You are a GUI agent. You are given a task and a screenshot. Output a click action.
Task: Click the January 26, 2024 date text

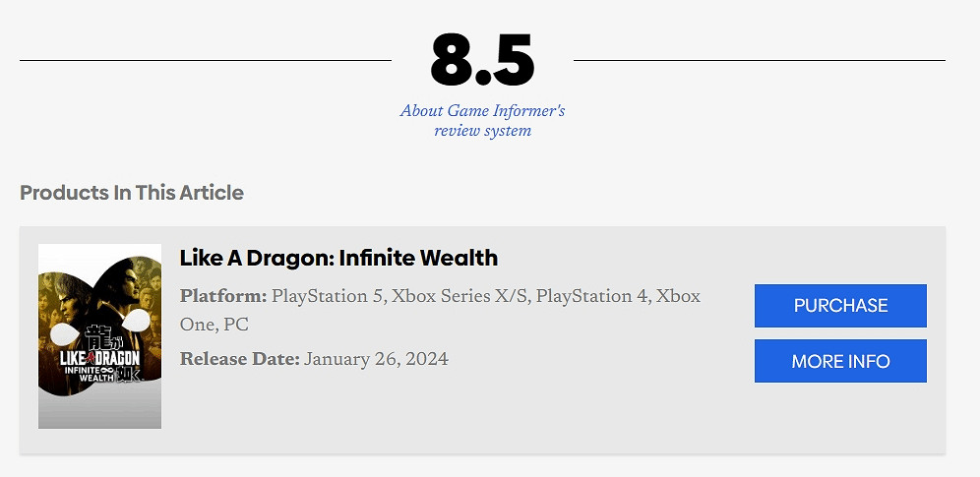click(376, 359)
